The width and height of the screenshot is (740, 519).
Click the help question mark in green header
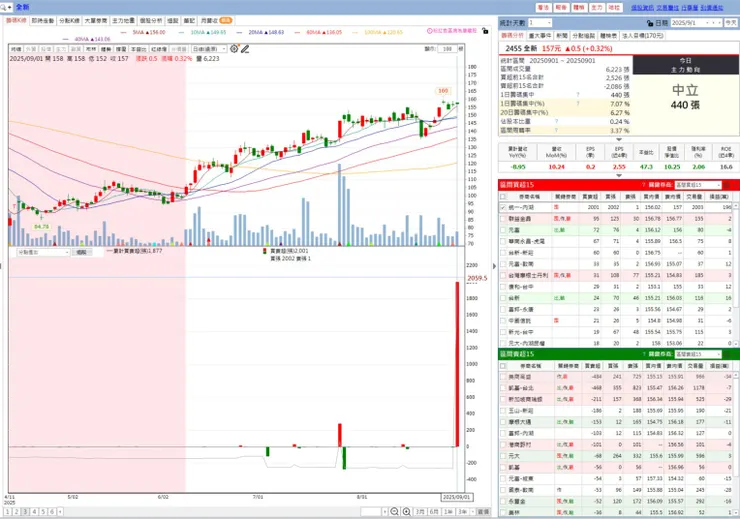[x=644, y=354]
